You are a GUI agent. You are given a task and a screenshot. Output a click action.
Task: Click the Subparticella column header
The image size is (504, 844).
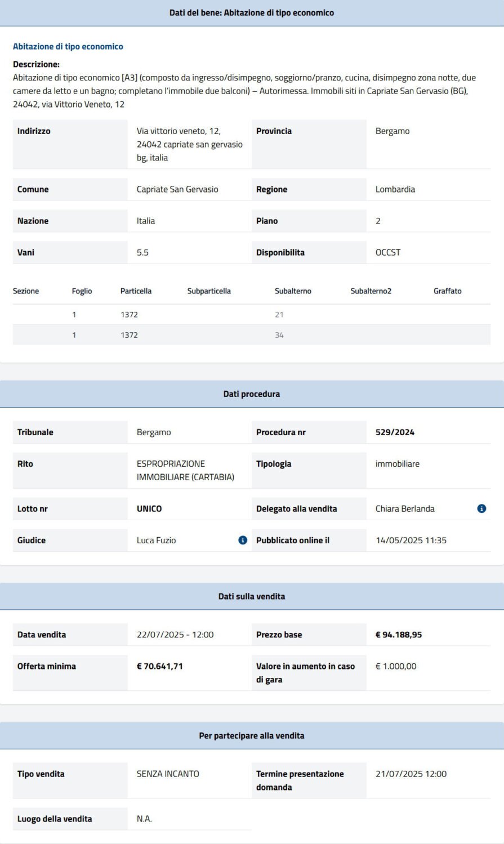[209, 291]
